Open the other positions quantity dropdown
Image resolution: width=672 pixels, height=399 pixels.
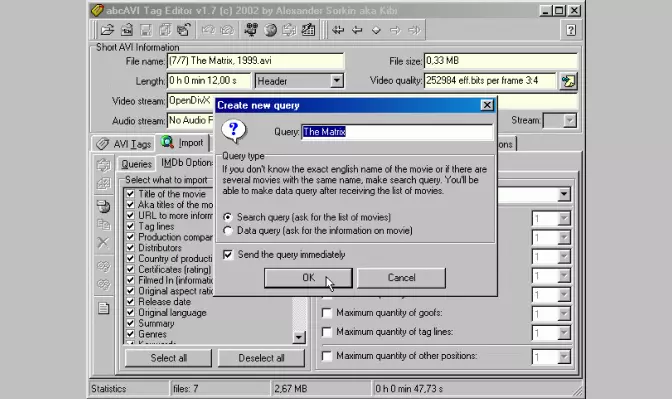point(564,357)
